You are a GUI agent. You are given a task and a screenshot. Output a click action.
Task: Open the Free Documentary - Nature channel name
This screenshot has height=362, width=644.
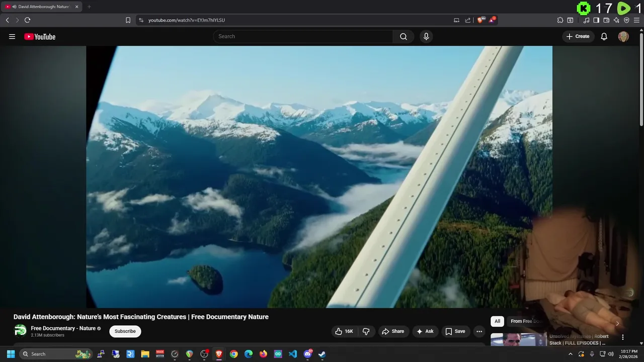pyautogui.click(x=63, y=328)
